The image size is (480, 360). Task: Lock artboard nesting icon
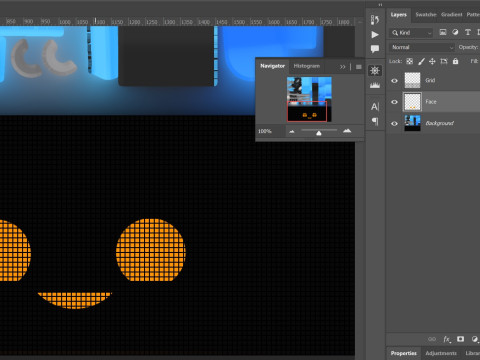pos(444,61)
